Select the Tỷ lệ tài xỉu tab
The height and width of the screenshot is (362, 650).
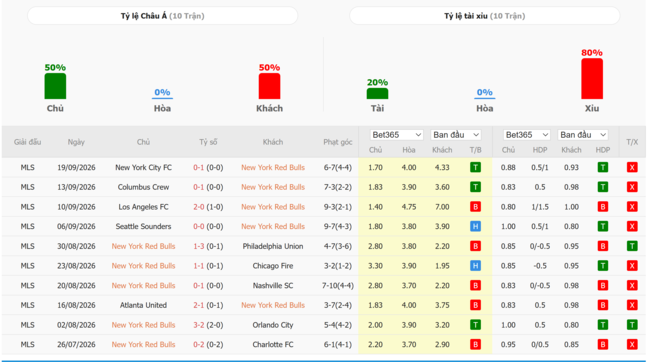[485, 16]
